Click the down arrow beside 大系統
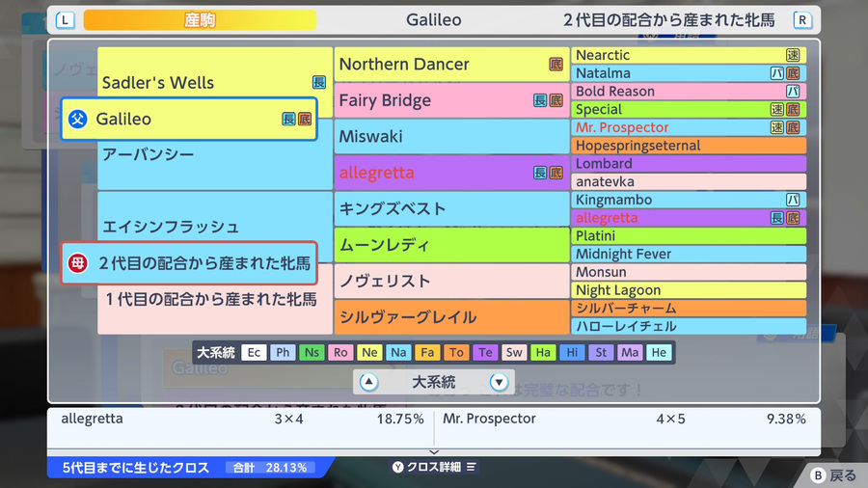This screenshot has height=488, width=868. click(499, 382)
